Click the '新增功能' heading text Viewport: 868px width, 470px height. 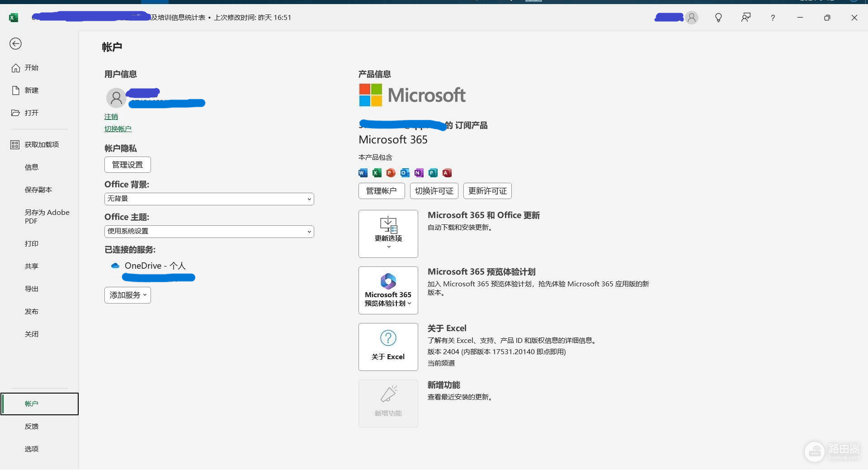444,385
